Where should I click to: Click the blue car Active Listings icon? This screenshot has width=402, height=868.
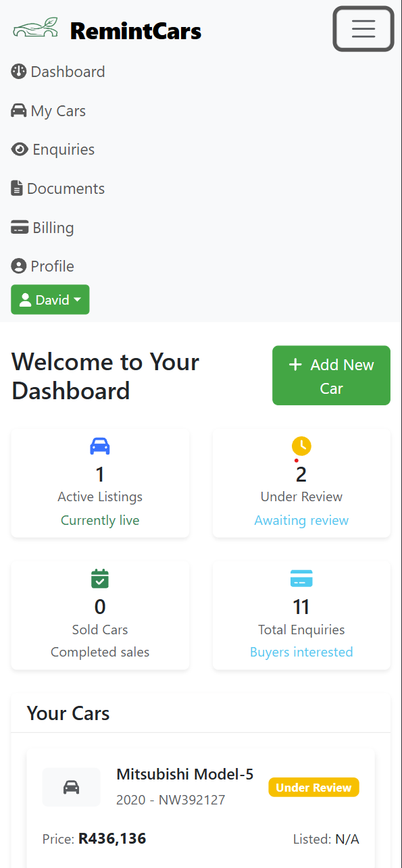(x=100, y=446)
